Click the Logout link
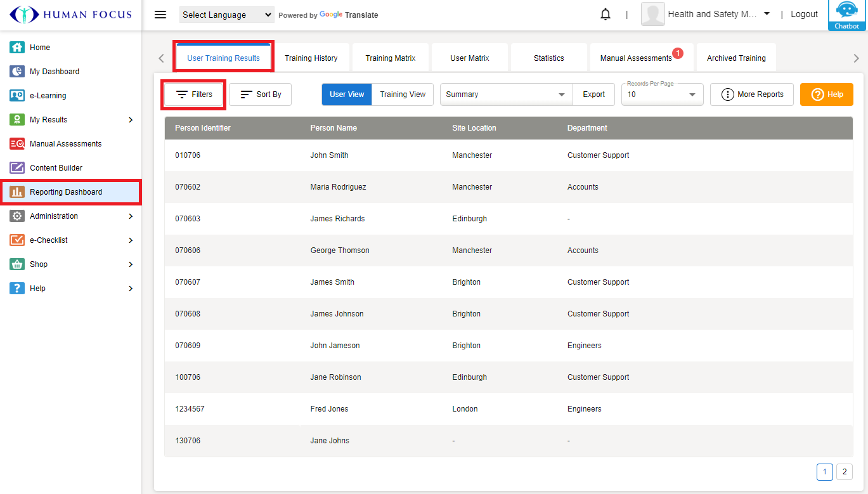Screen dimensions: 868x494 point(804,15)
